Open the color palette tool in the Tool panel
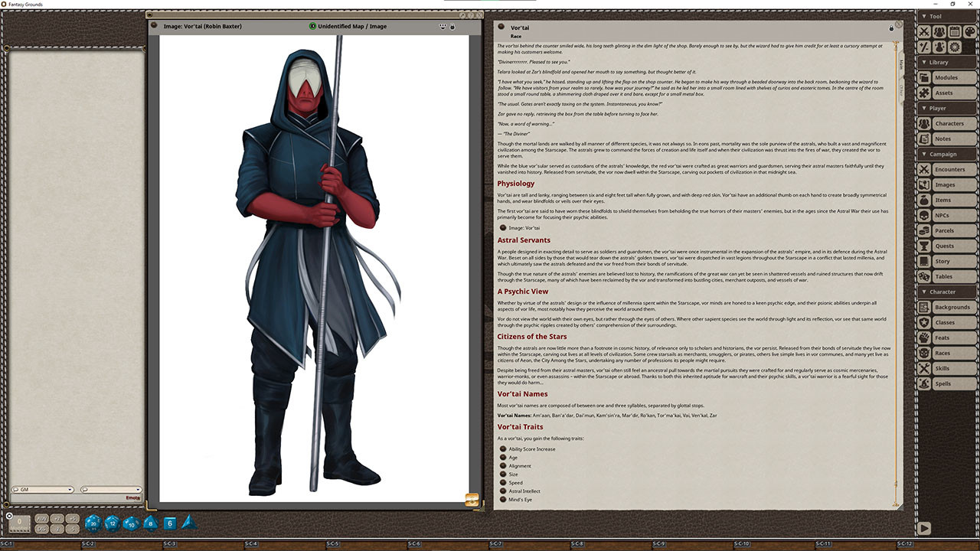Screen dimensions: 980x551 tap(969, 31)
